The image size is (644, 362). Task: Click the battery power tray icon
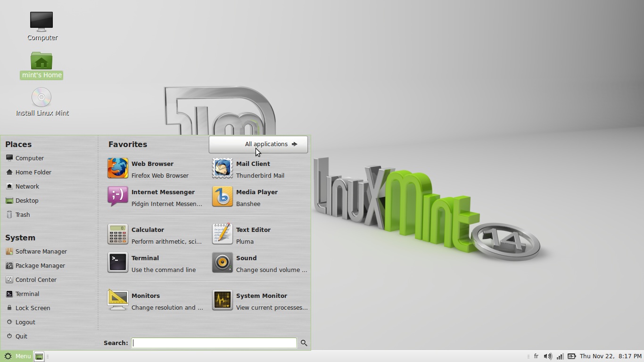point(571,356)
